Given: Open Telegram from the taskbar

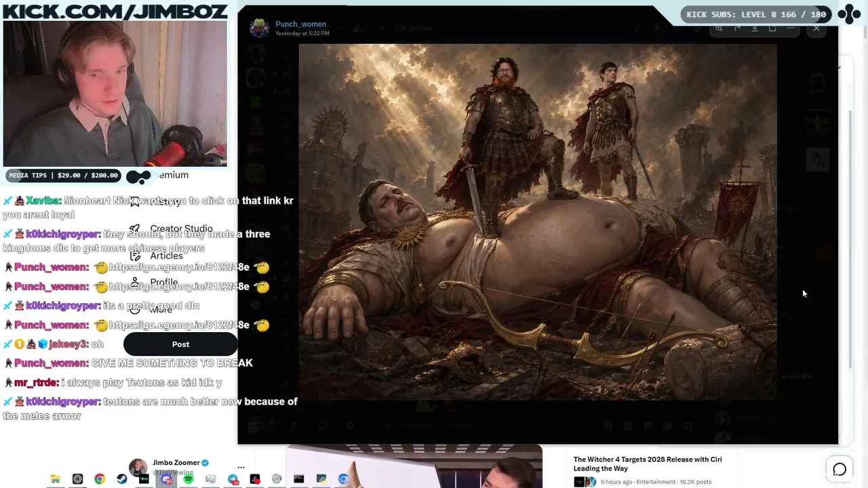Looking at the screenshot, I should click(233, 479).
